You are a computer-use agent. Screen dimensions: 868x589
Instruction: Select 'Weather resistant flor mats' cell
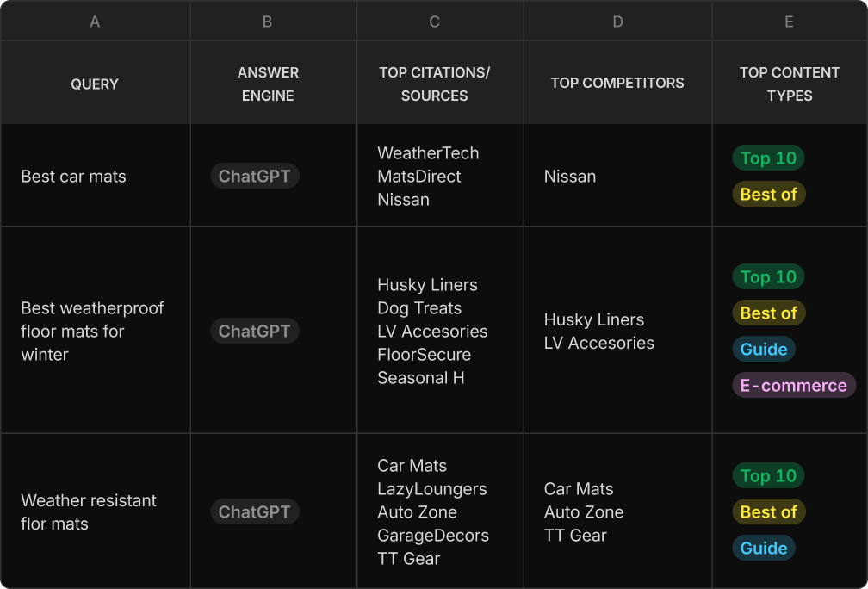coord(96,512)
